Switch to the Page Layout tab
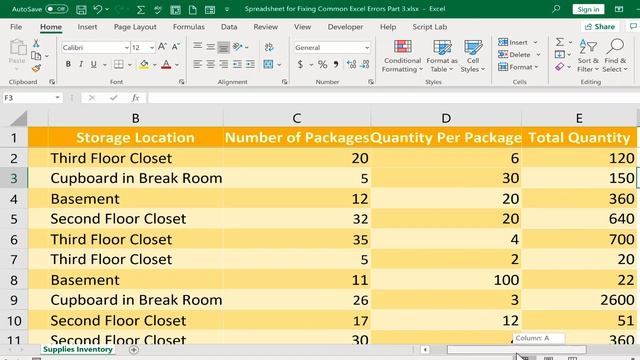This screenshot has height=360, width=640. tap(135, 27)
